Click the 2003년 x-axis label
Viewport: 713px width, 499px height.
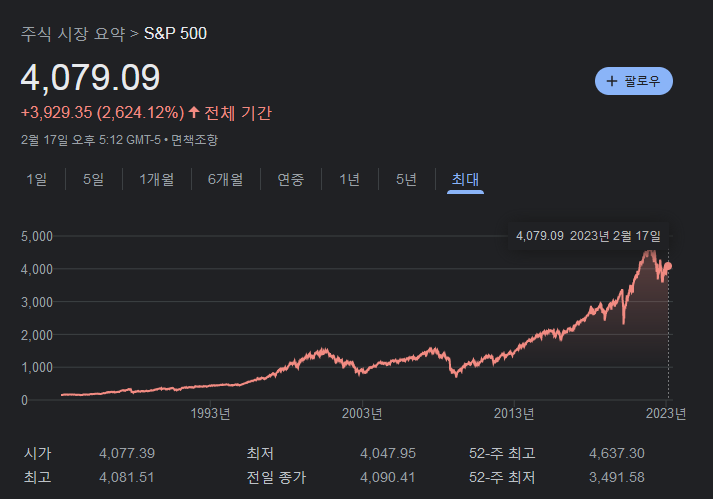(x=362, y=413)
